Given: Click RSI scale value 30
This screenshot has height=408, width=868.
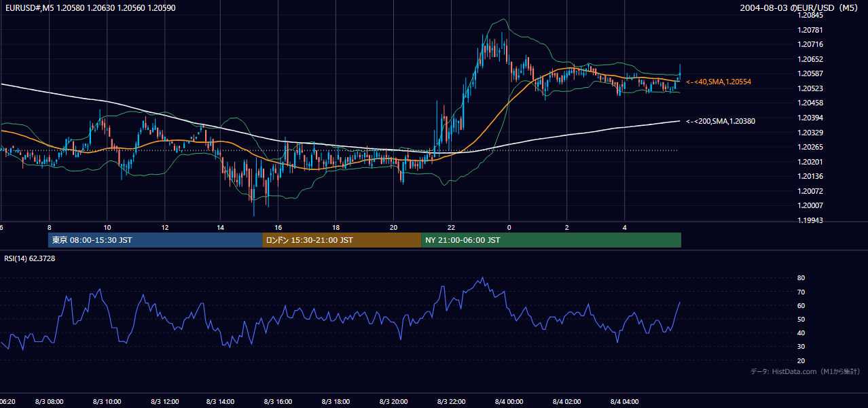Looking at the screenshot, I should pyautogui.click(x=801, y=346).
